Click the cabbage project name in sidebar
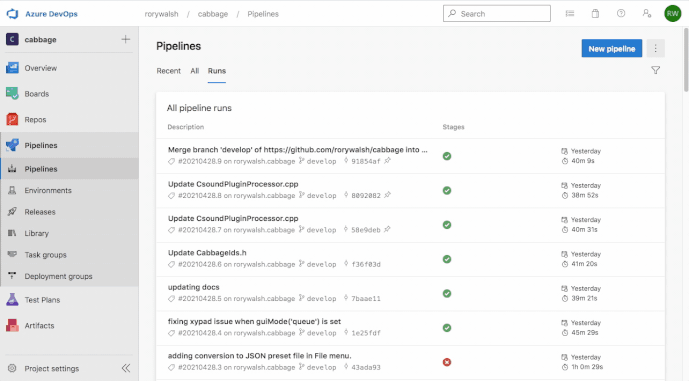 (x=40, y=40)
